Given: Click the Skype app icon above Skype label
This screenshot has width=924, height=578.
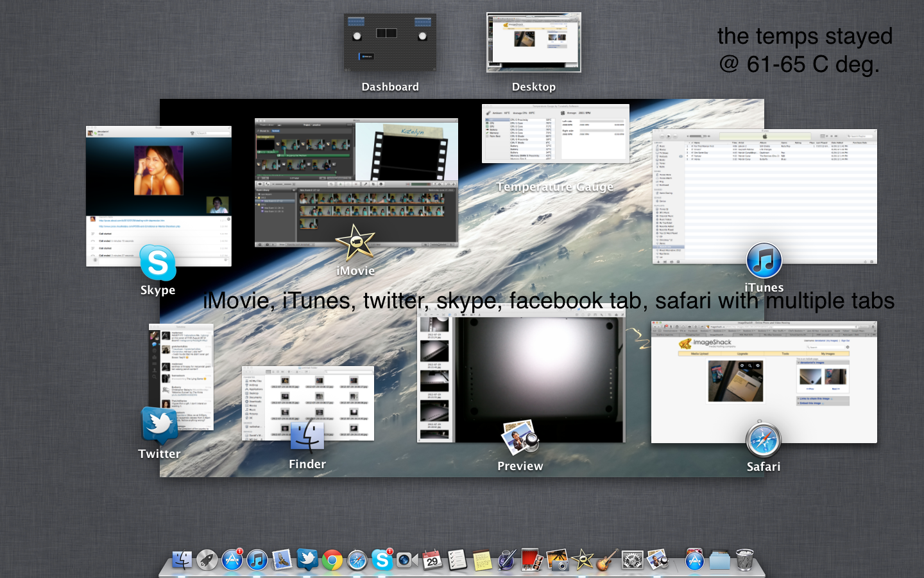Looking at the screenshot, I should point(158,263).
